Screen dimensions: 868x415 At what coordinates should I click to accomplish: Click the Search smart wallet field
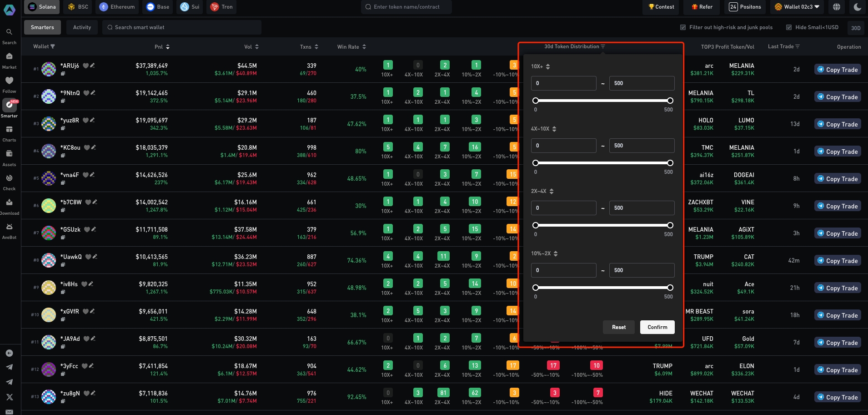point(182,27)
